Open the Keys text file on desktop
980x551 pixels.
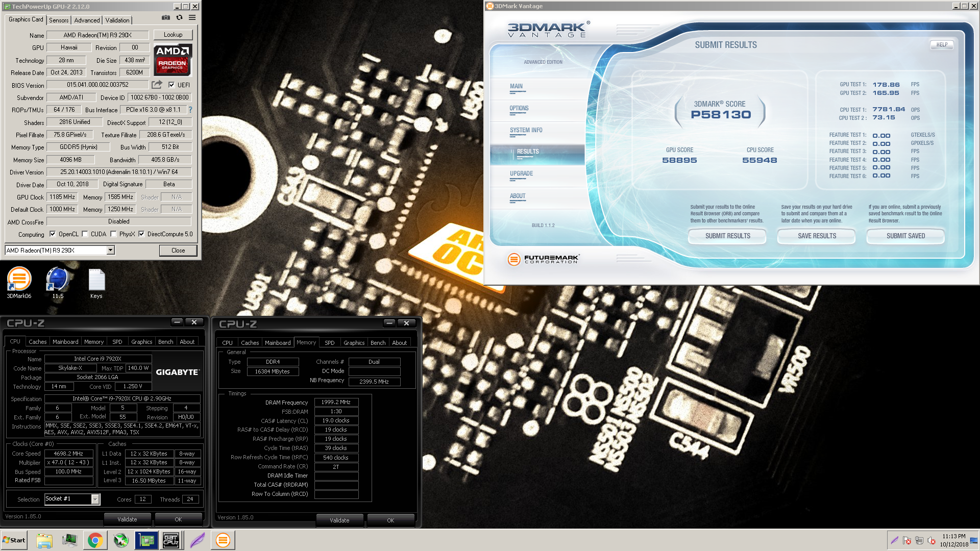[x=96, y=283]
